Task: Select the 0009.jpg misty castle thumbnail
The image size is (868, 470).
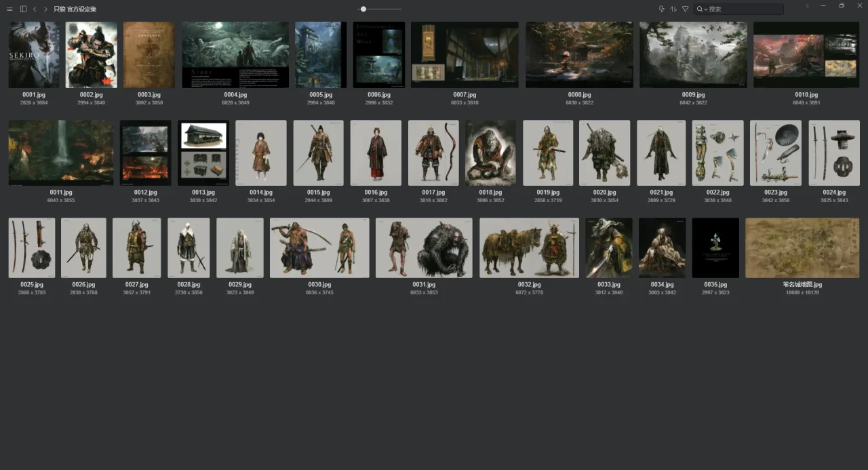Action: coord(694,55)
